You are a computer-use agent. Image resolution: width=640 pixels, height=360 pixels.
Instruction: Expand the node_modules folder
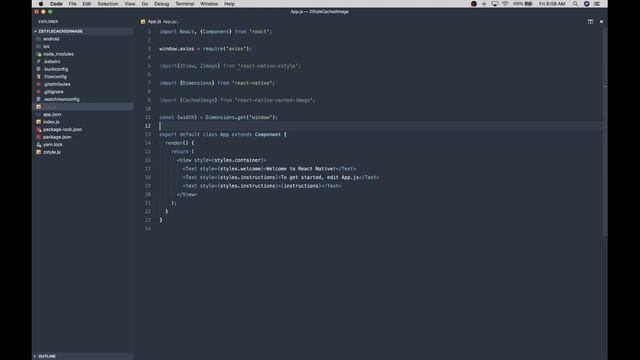[x=58, y=54]
